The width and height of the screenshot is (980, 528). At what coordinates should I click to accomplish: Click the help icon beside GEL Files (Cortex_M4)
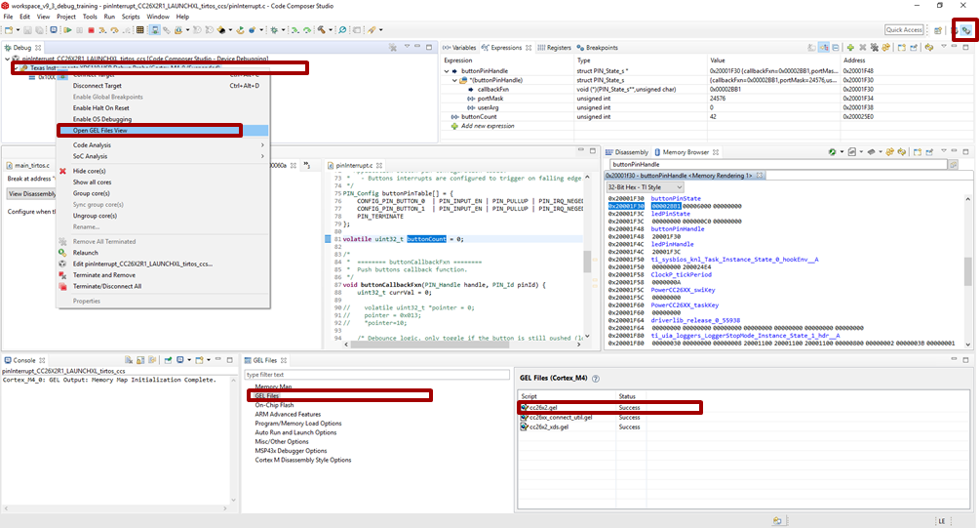596,378
